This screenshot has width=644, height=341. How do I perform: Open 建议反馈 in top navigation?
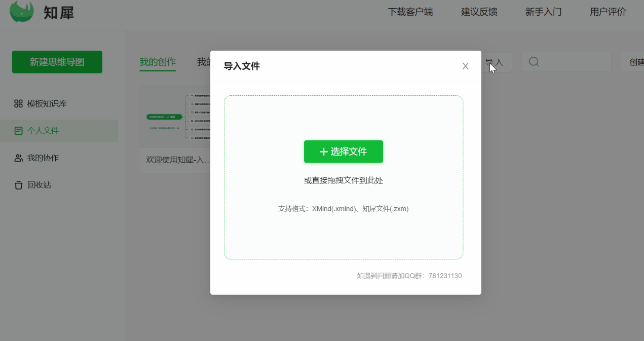click(479, 12)
